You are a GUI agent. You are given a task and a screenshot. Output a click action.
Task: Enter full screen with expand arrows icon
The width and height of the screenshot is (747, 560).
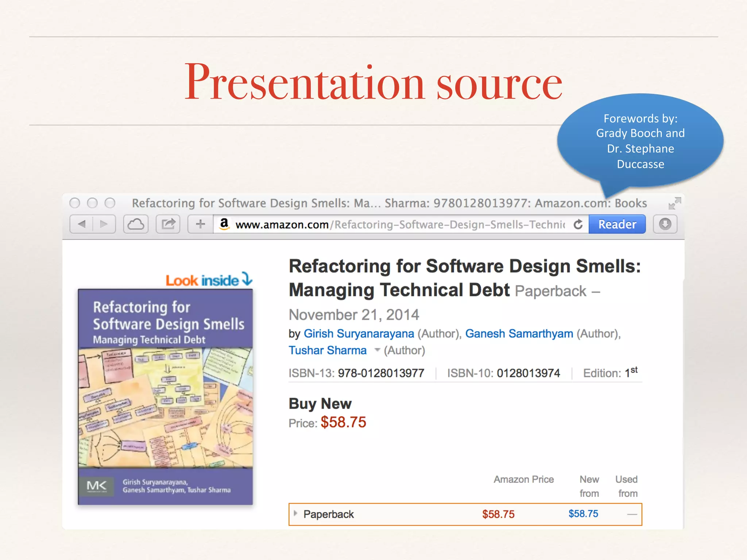[x=674, y=203]
